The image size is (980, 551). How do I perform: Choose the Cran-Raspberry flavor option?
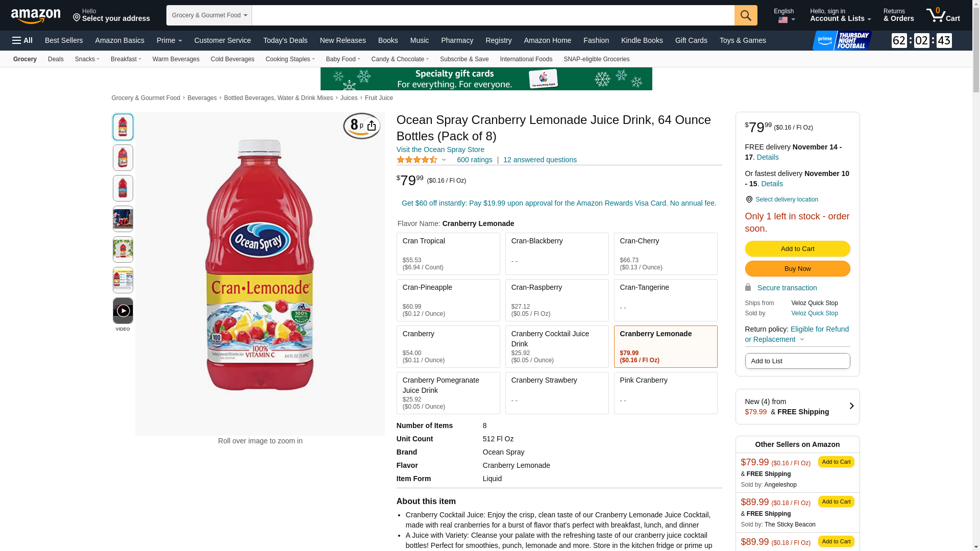click(x=557, y=300)
